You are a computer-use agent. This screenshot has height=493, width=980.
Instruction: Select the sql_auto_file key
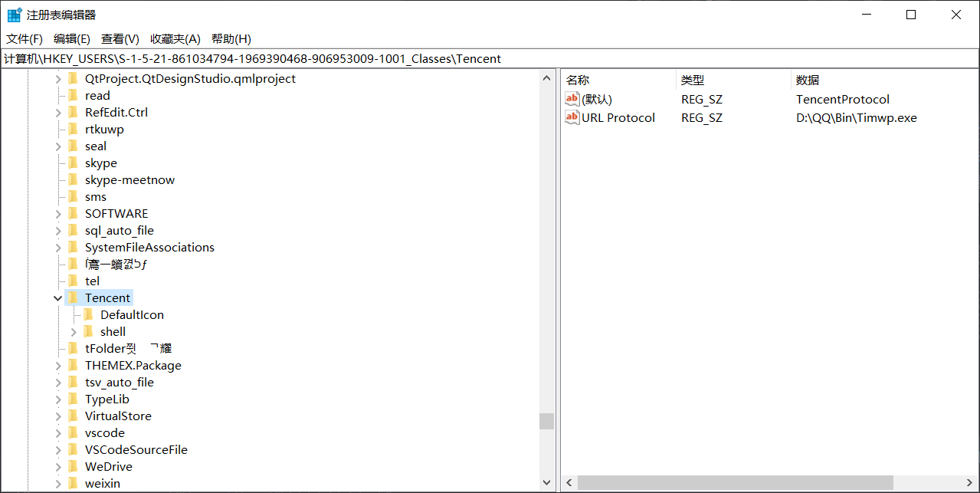[x=120, y=230]
